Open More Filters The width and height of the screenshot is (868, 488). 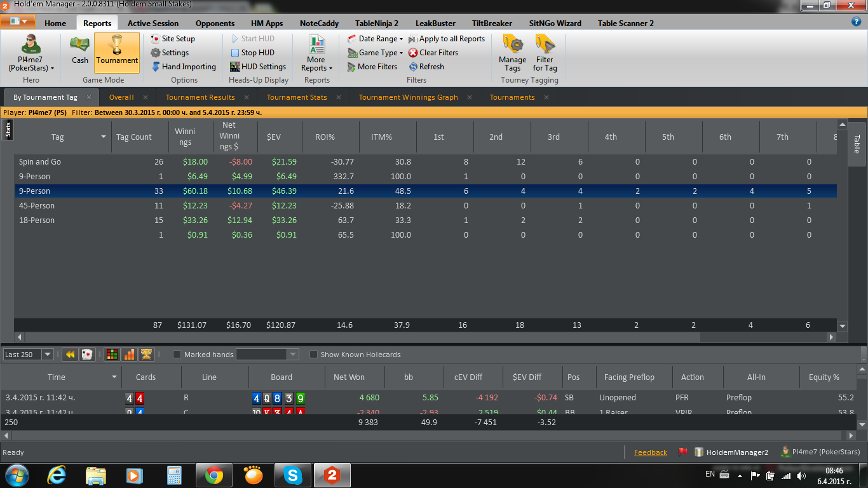[x=372, y=67]
